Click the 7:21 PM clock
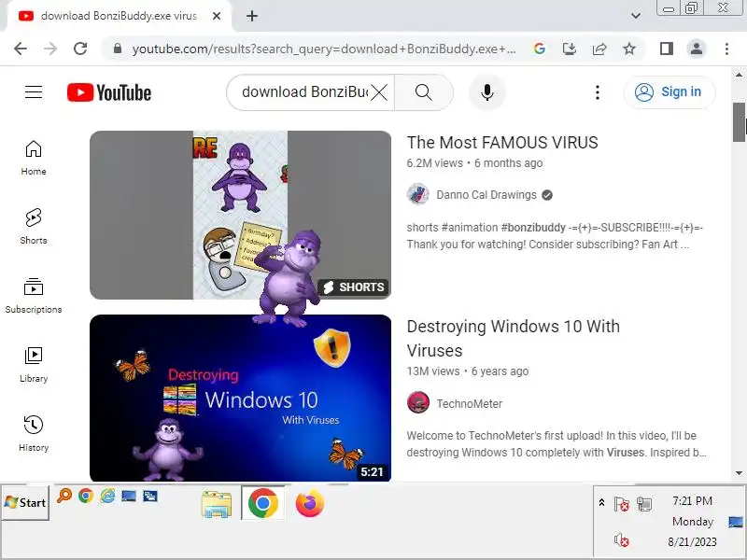The image size is (747, 560). point(692,501)
